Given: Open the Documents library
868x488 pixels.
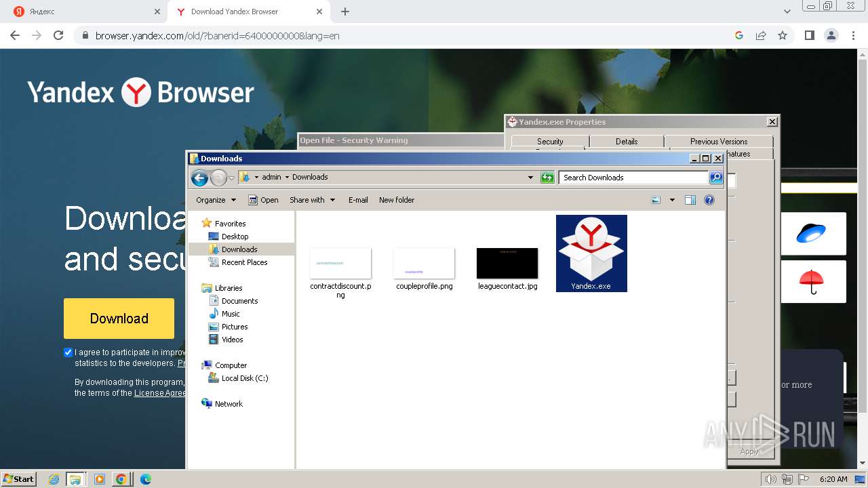Looking at the screenshot, I should (x=239, y=301).
